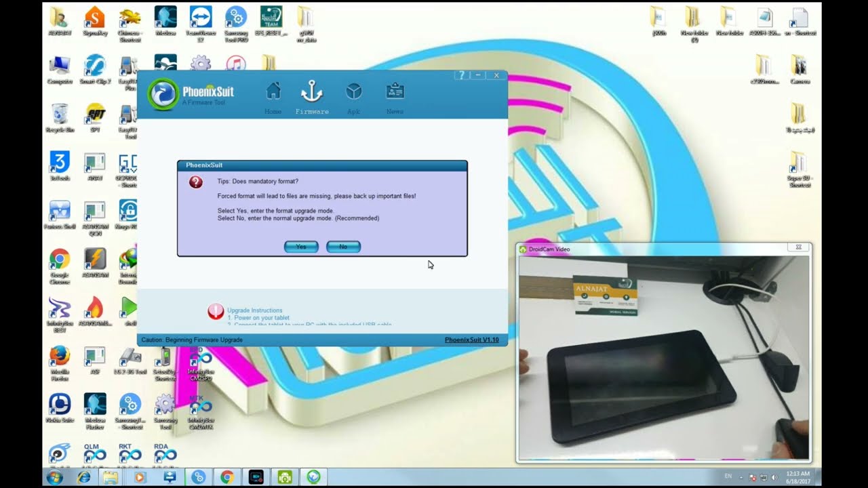Click the EN language indicator in taskbar
The image size is (868, 488).
pos(728,476)
